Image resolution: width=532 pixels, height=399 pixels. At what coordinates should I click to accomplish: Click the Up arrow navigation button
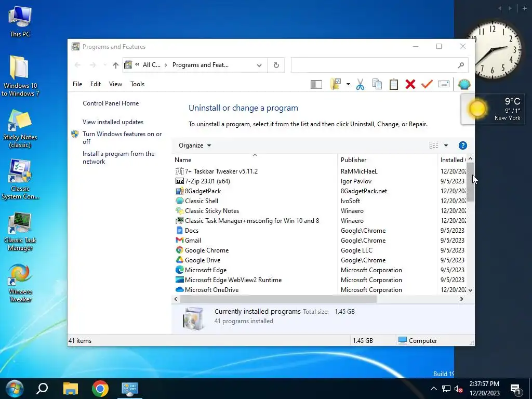pyautogui.click(x=116, y=65)
